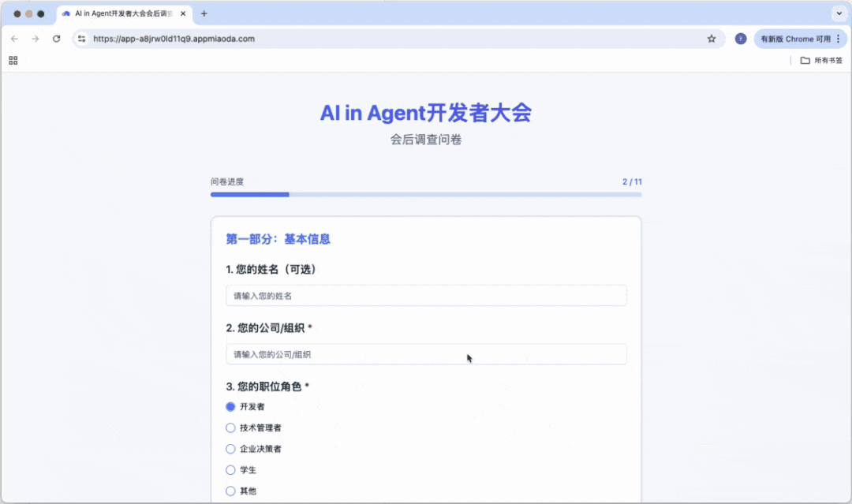Click the 2. 您的公司/组织 label
This screenshot has width=852, height=504.
pyautogui.click(x=269, y=328)
